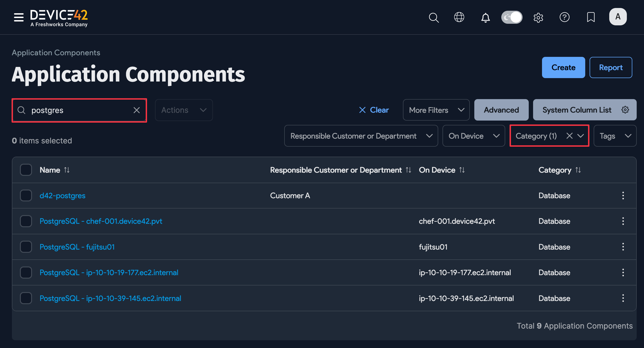This screenshot has width=644, height=348.
Task: Click the Create button
Action: pos(563,67)
